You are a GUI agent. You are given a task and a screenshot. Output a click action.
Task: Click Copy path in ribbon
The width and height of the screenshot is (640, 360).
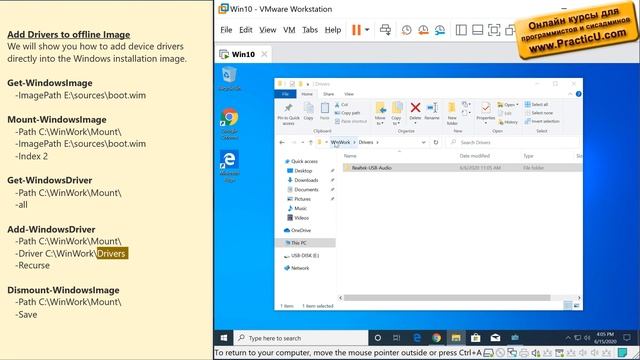[x=347, y=113]
